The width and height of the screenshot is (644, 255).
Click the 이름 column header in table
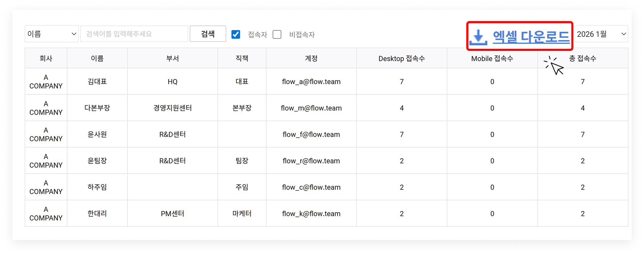pyautogui.click(x=97, y=58)
